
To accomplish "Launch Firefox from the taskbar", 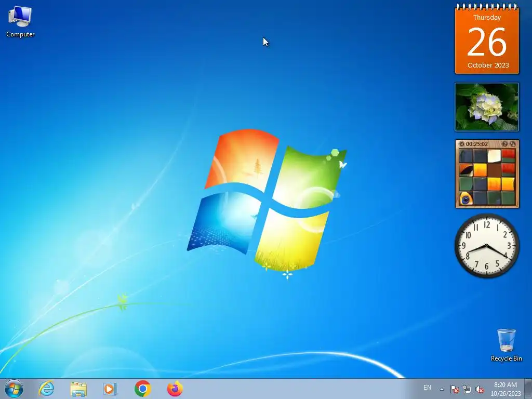I will coord(175,389).
